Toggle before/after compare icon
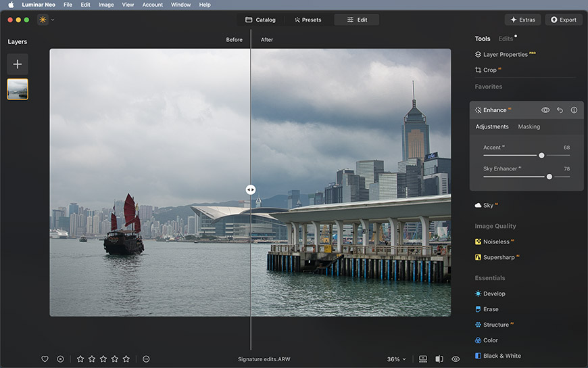 [x=439, y=359]
